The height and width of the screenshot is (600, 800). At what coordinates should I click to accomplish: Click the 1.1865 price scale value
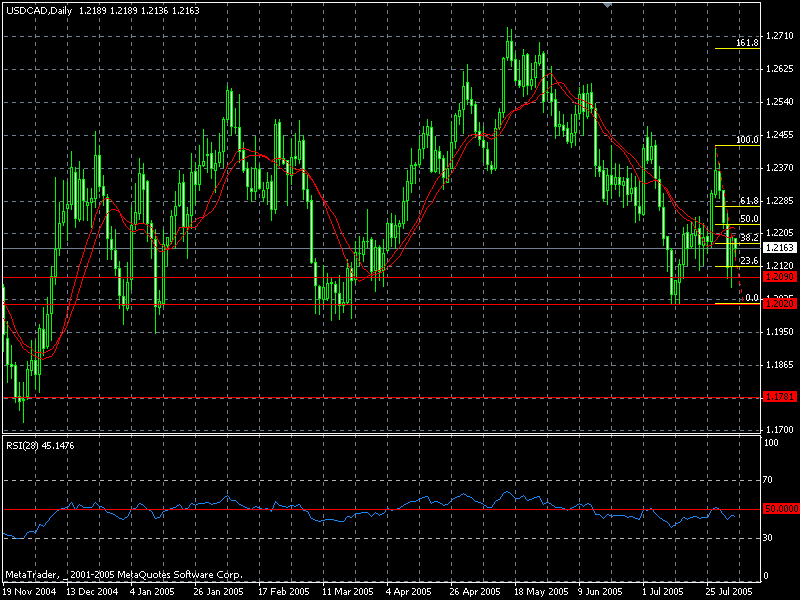pos(780,365)
